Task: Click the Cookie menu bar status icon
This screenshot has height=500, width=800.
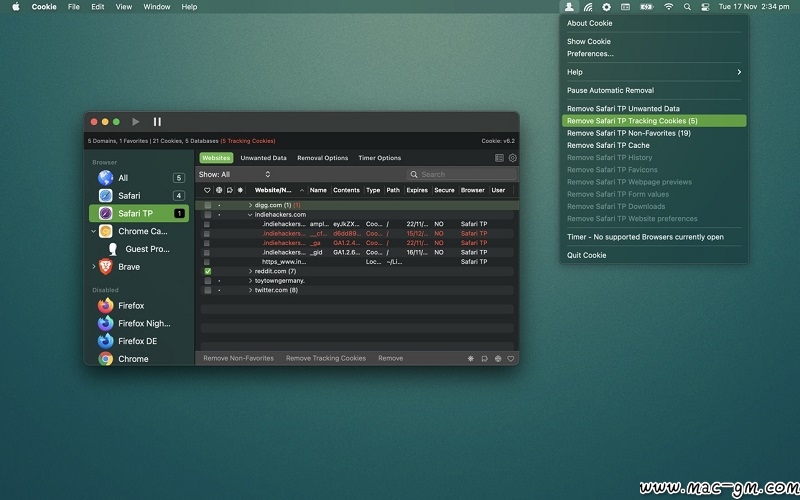Action: click(x=569, y=7)
